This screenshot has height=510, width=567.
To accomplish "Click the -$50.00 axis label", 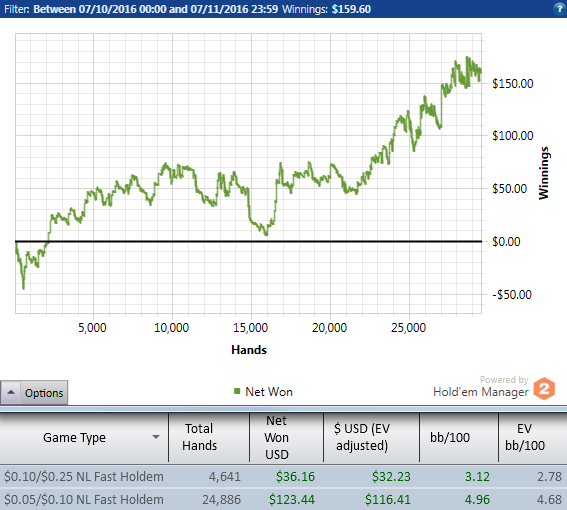I will click(512, 294).
